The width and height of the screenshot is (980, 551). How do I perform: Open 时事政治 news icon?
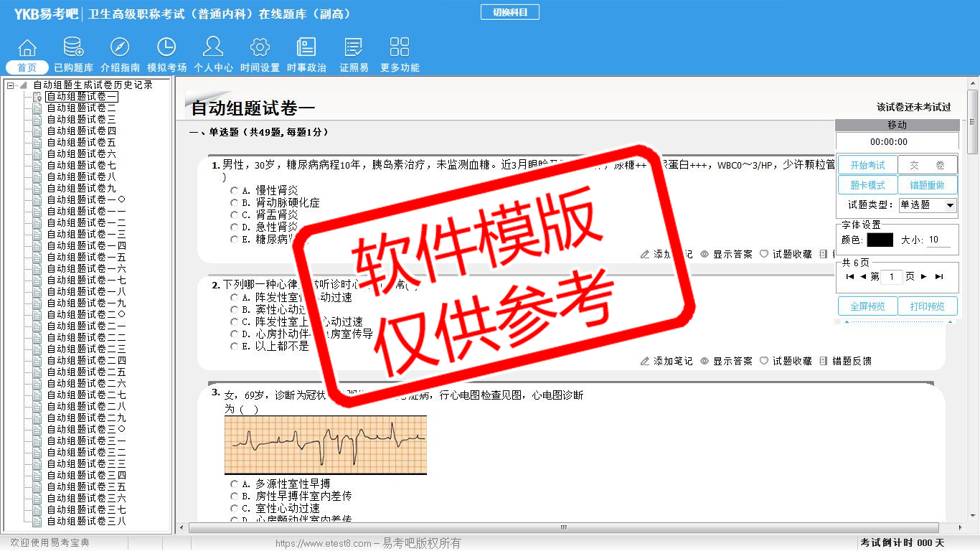[306, 48]
